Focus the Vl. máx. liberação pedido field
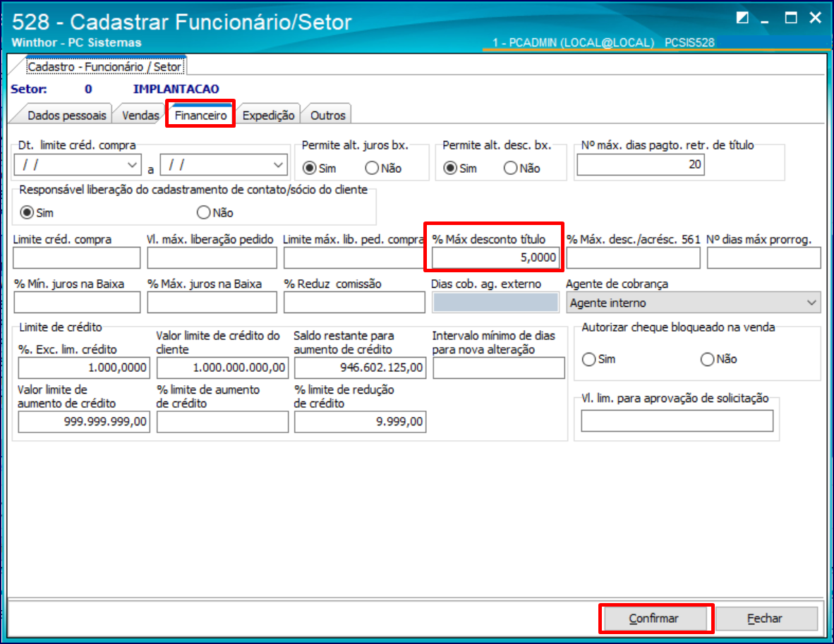The height and width of the screenshot is (644, 834). pos(212,258)
